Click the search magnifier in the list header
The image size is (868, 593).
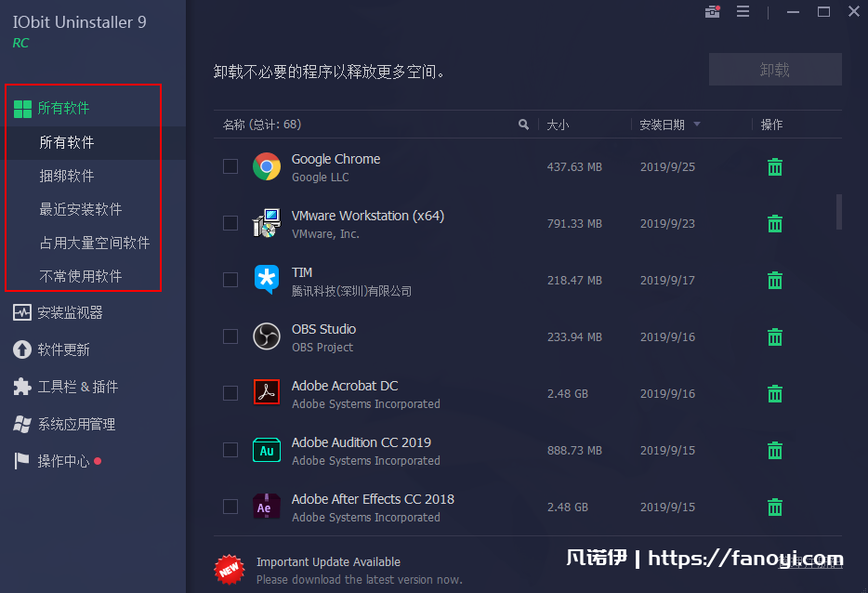click(523, 125)
